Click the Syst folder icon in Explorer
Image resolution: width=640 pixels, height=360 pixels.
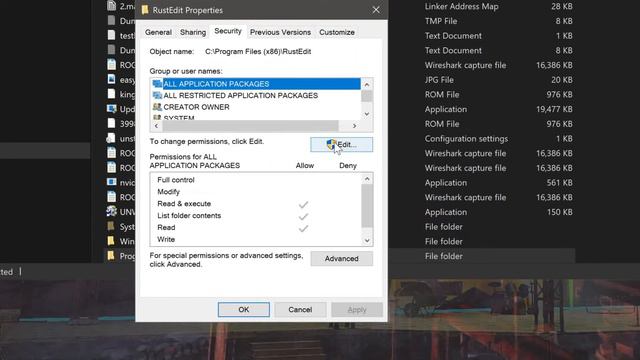tap(111, 226)
